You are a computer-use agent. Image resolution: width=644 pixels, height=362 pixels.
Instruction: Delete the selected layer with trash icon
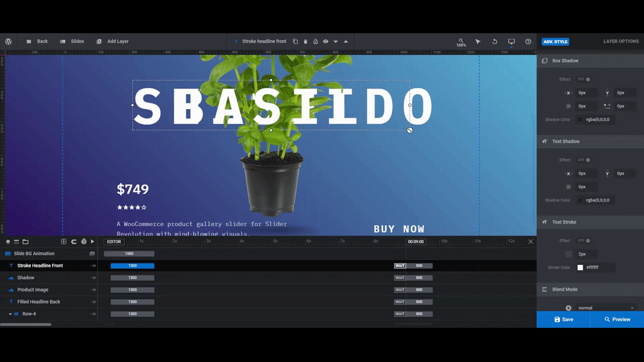305,41
